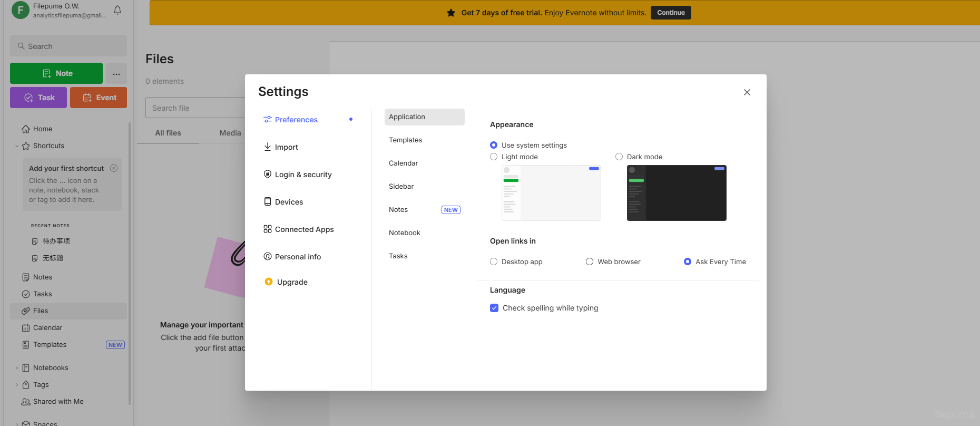Screen dimensions: 980x426
Task: Click the Import download-arrow icon
Action: pyautogui.click(x=268, y=147)
